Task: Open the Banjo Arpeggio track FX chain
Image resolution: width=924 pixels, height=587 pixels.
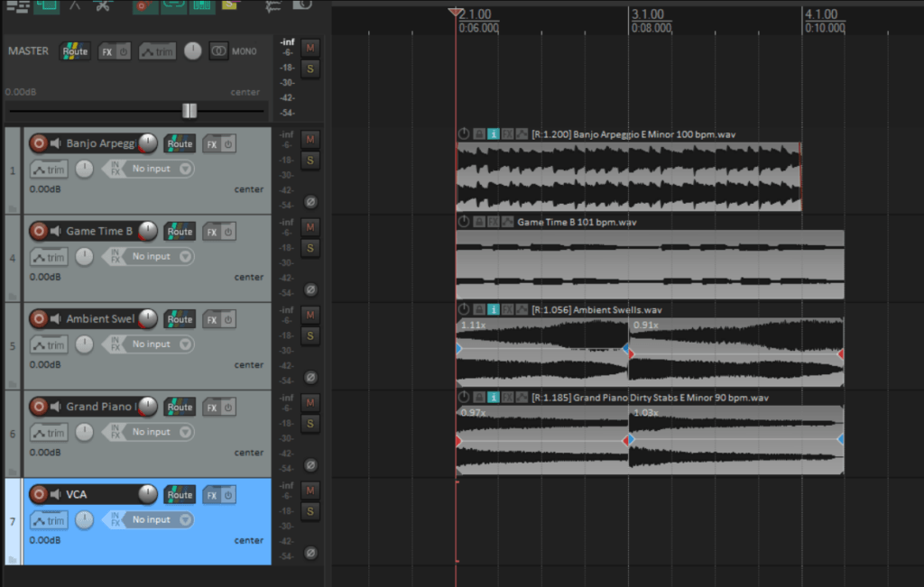Action: pyautogui.click(x=211, y=144)
